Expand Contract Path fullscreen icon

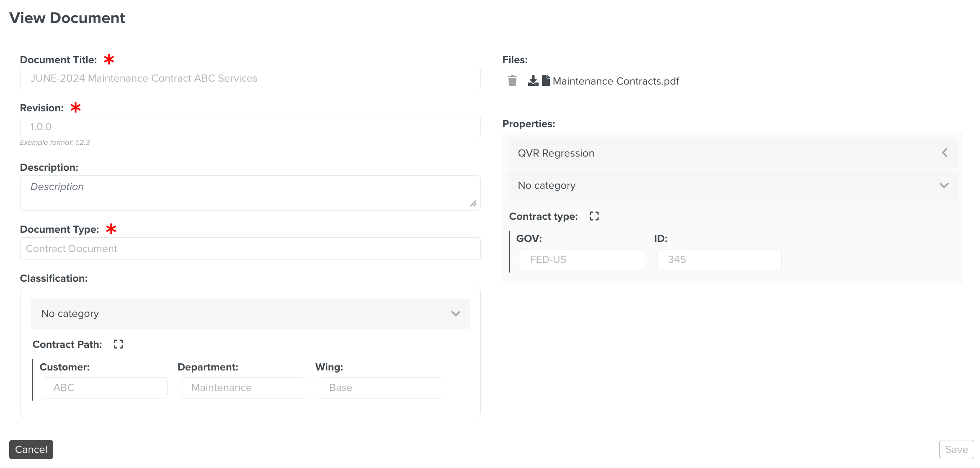click(x=119, y=344)
